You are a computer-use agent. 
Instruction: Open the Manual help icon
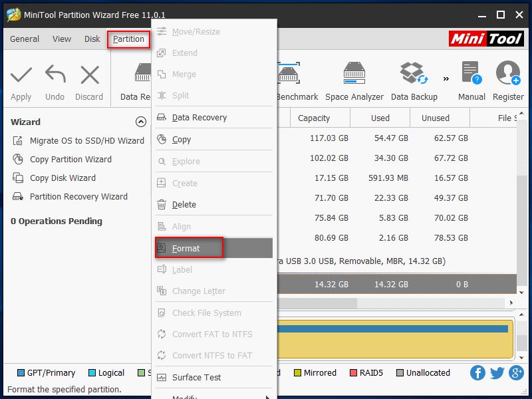pyautogui.click(x=471, y=72)
